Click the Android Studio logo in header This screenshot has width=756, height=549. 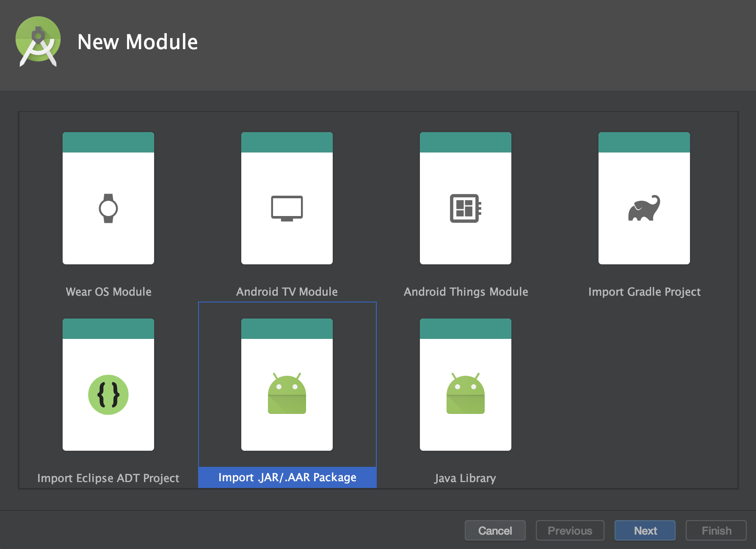(38, 42)
